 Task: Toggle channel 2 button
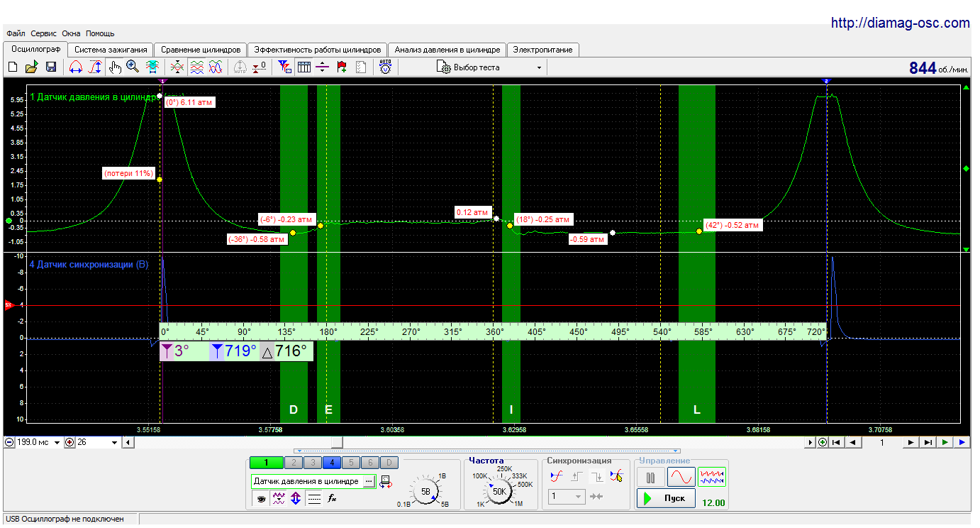coord(293,463)
